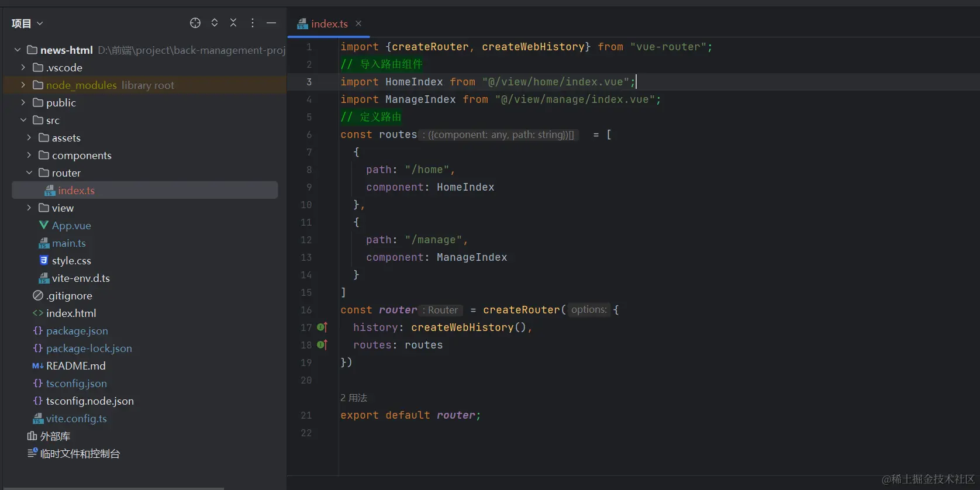Click line number 16 in the gutter
Viewport: 980px width, 490px height.
(x=306, y=310)
